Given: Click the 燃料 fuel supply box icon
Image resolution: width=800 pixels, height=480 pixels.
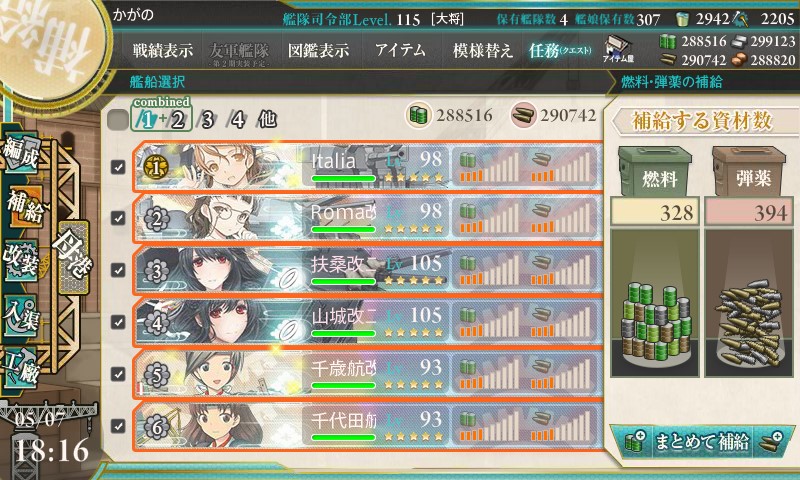Looking at the screenshot, I should (655, 171).
